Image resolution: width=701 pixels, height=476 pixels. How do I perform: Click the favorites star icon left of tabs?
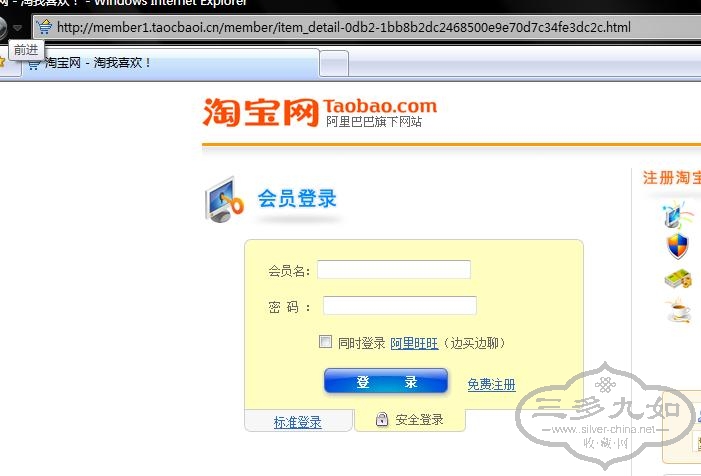point(2,62)
